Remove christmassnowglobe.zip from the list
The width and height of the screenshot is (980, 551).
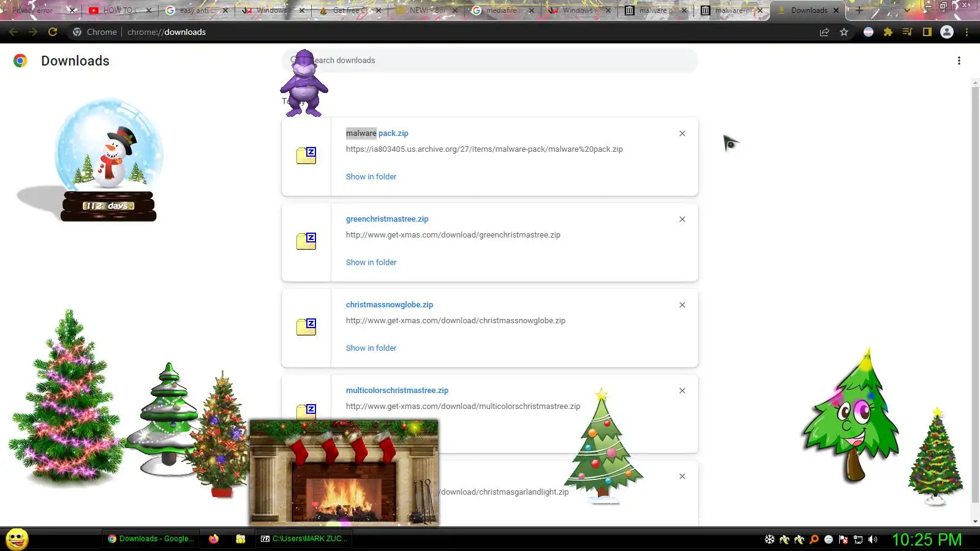(x=682, y=305)
